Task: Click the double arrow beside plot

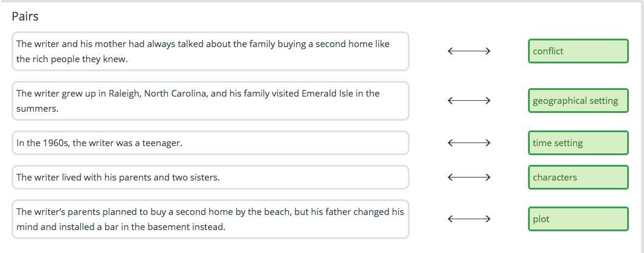Action: [469, 219]
